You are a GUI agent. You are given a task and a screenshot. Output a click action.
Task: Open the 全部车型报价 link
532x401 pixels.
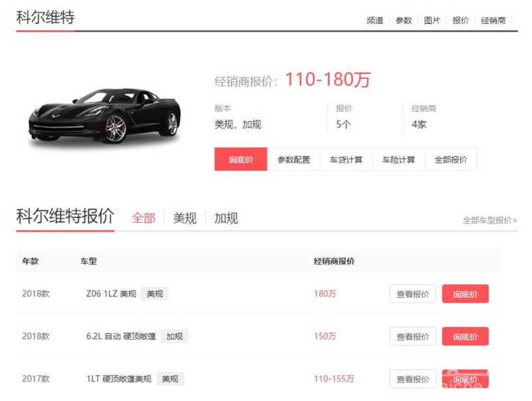[x=489, y=220]
